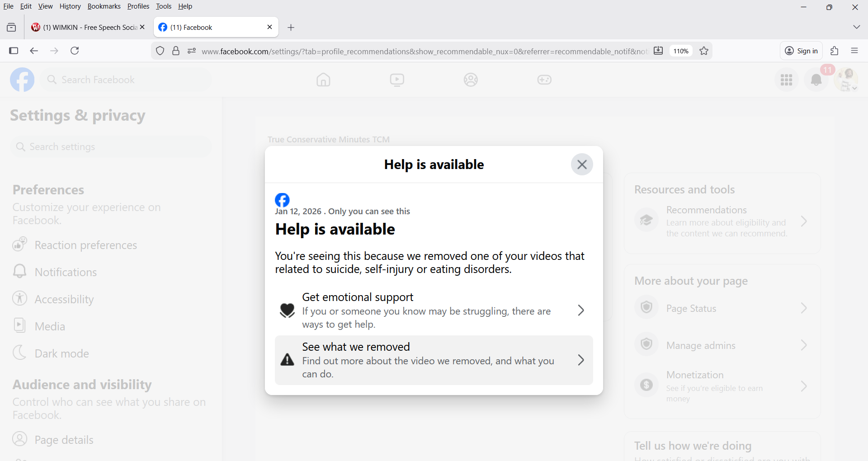
Task: Switch to the WIMKIN tab
Action: [x=86, y=28]
